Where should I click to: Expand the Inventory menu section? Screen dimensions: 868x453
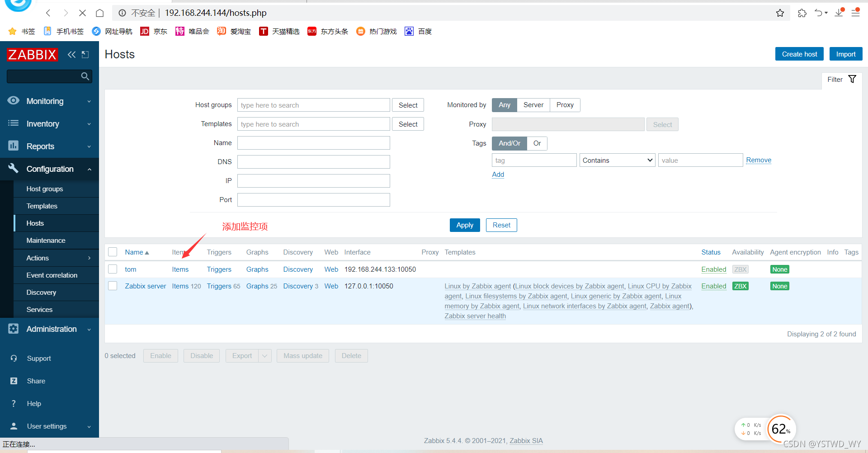pyautogui.click(x=89, y=124)
